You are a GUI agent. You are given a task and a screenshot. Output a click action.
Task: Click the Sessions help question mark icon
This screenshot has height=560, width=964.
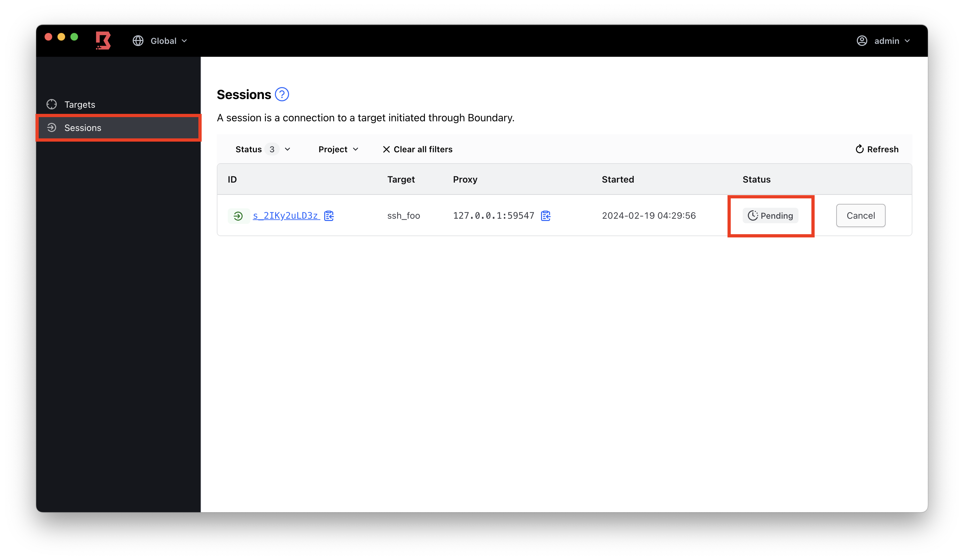(282, 95)
